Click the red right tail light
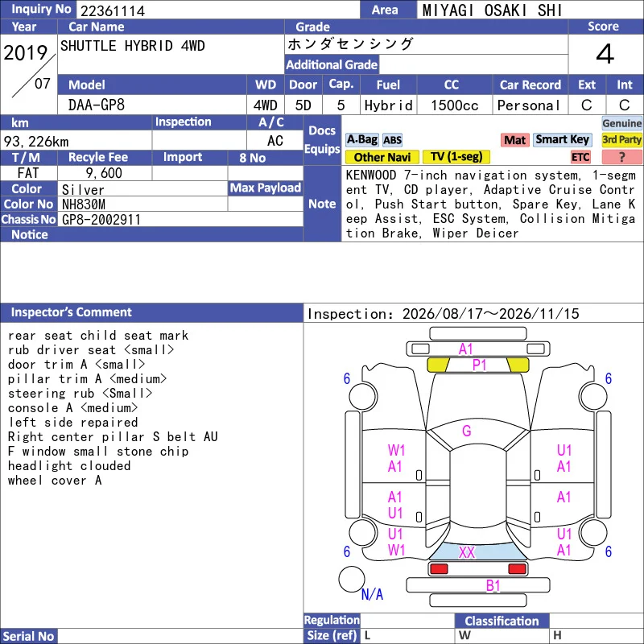 (517, 569)
